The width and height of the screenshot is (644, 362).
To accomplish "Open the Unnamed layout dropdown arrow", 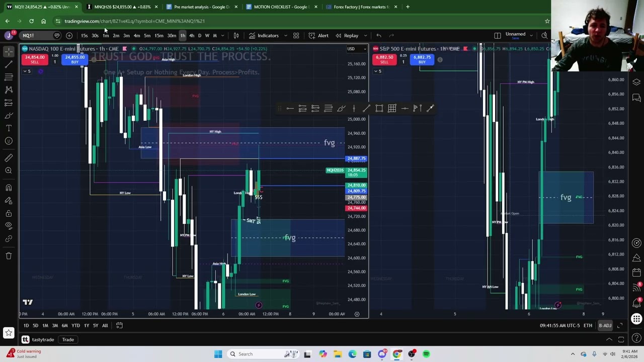I will point(531,36).
